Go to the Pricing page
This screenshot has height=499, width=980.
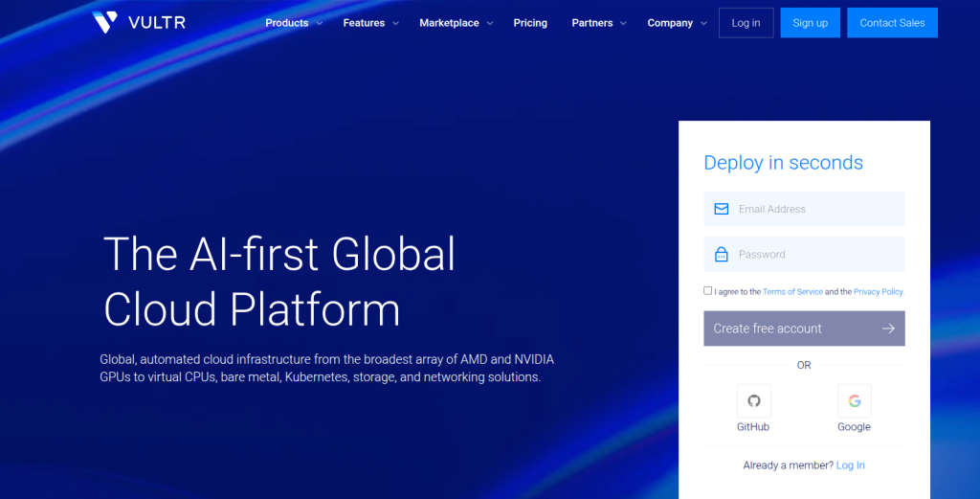coord(530,23)
